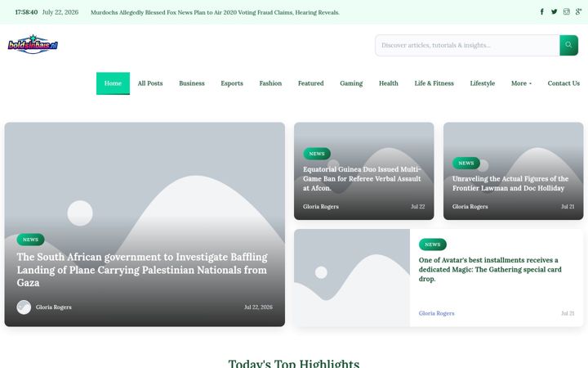Viewport: 588px width, 368px height.
Task: Open the Google Plus social icon
Action: click(x=579, y=12)
